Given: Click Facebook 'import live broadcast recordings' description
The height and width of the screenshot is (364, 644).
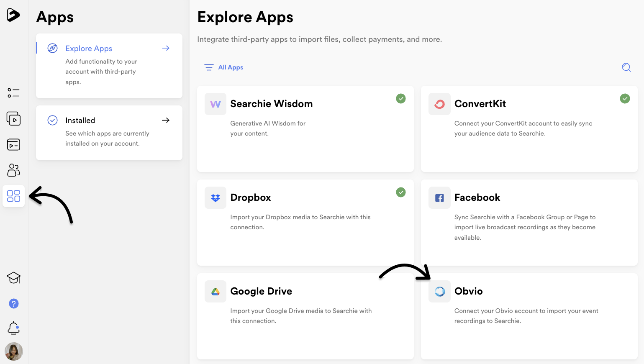Looking at the screenshot, I should click(525, 227).
